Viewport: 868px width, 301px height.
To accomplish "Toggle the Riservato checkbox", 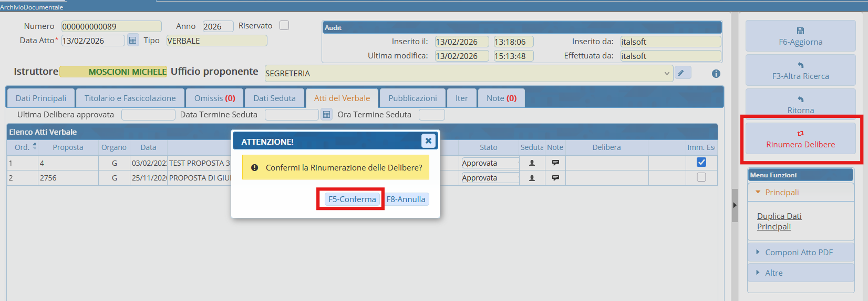I will pos(284,26).
